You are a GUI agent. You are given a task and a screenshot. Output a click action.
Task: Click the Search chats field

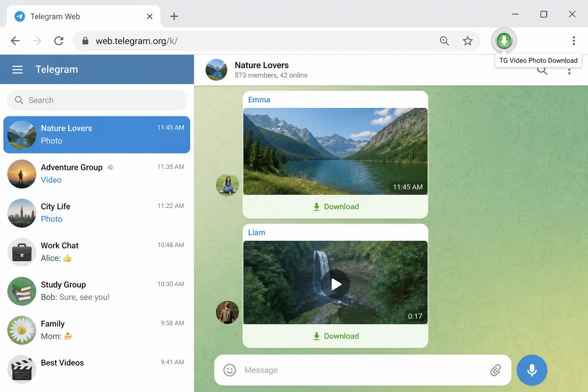[x=97, y=100]
